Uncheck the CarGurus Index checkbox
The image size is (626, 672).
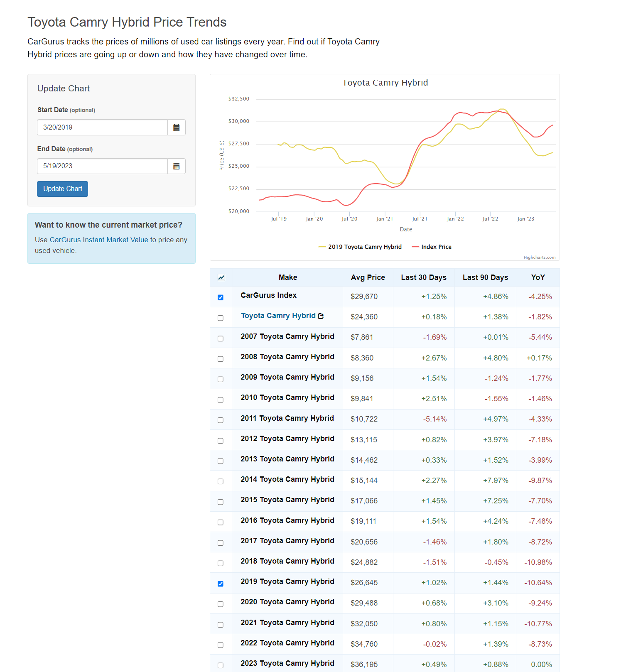point(221,297)
